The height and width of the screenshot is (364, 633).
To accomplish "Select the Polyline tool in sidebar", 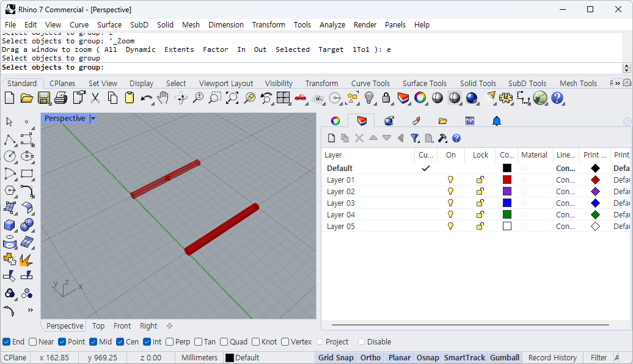I will pyautogui.click(x=10, y=140).
